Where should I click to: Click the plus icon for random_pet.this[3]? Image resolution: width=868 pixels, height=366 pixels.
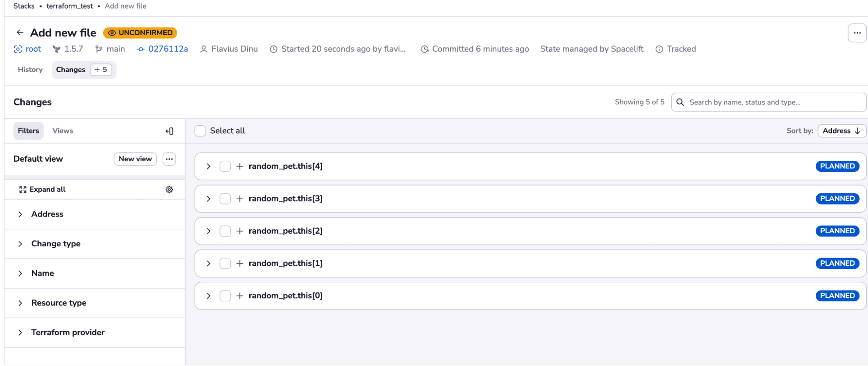tap(240, 199)
